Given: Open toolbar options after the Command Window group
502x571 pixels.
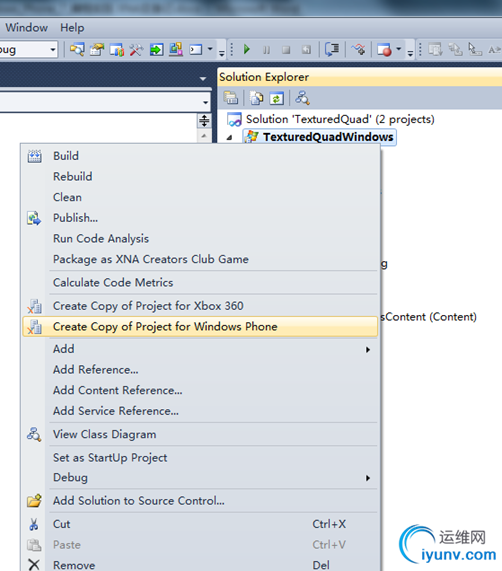Looking at the screenshot, I should (221, 52).
